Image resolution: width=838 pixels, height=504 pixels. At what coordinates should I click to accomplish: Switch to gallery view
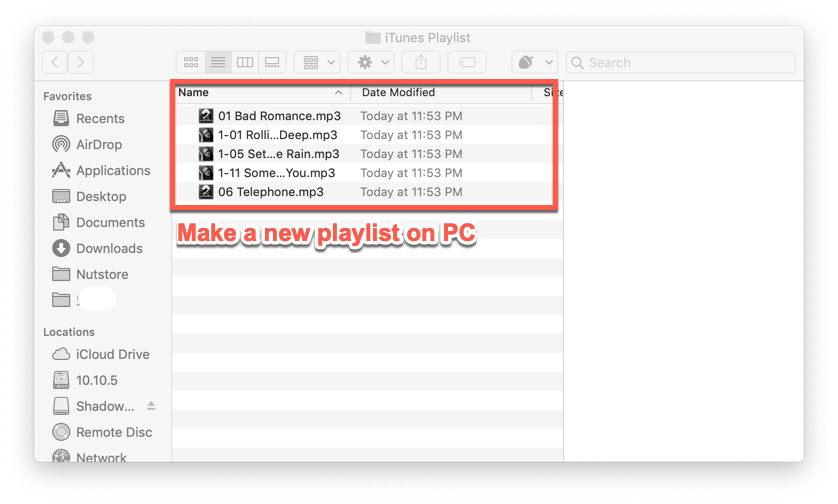(272, 63)
